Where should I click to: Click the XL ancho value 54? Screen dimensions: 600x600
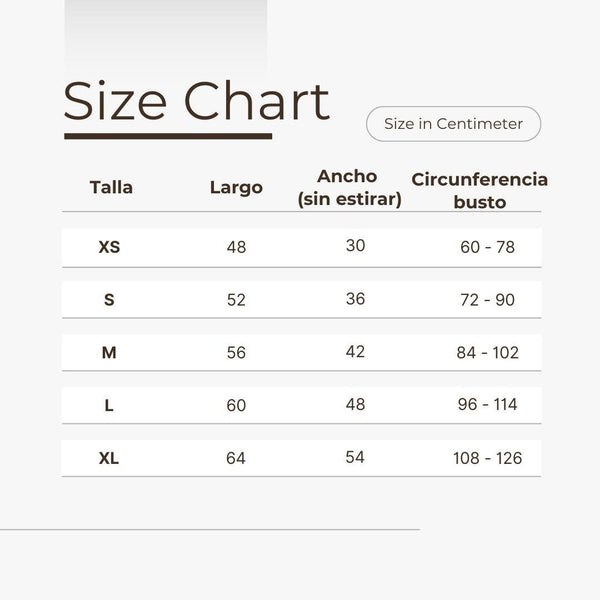click(355, 457)
